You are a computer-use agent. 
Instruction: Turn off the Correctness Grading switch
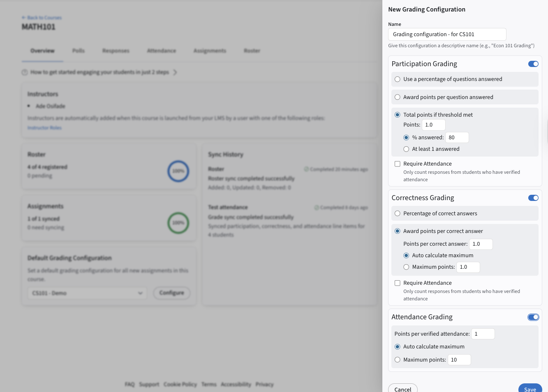pyautogui.click(x=533, y=198)
